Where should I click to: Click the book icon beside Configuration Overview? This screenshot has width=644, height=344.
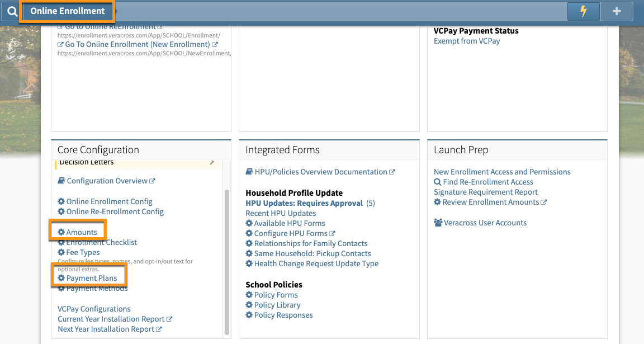(61, 181)
